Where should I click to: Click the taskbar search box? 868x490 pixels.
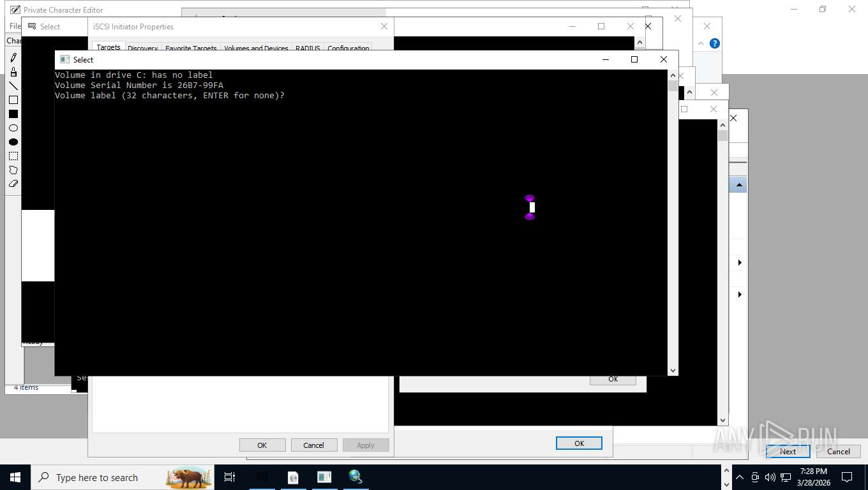[x=123, y=477]
